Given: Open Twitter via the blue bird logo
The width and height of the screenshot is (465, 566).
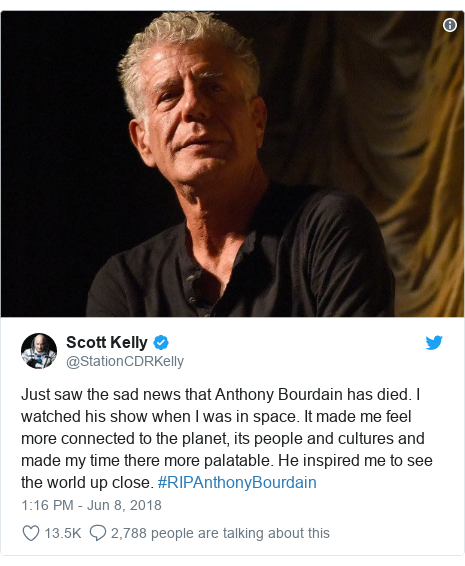Looking at the screenshot, I should [x=434, y=343].
